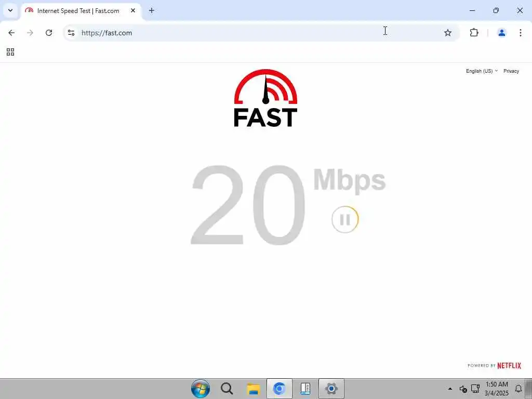View site information icon in address bar
532x399 pixels.
pyautogui.click(x=71, y=33)
